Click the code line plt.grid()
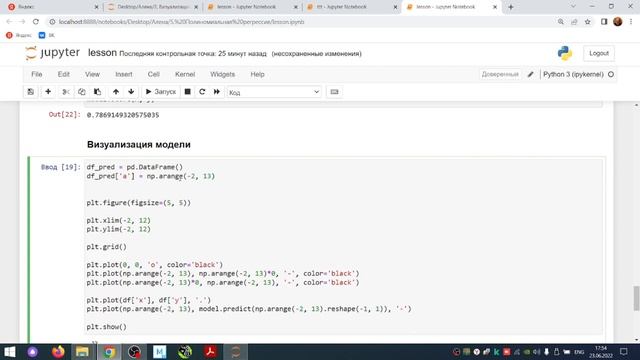Screen dimensions: 640x360 (x=107, y=247)
